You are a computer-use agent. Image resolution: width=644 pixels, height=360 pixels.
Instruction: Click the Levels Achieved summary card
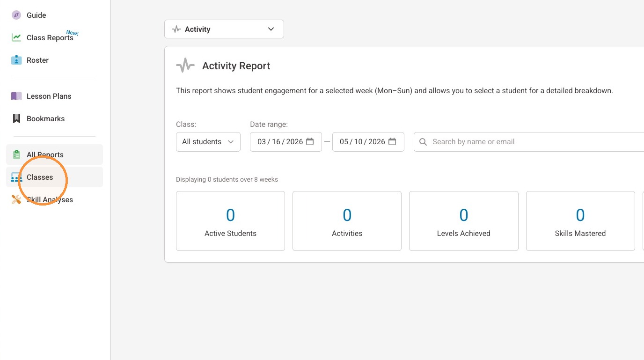coord(464,221)
